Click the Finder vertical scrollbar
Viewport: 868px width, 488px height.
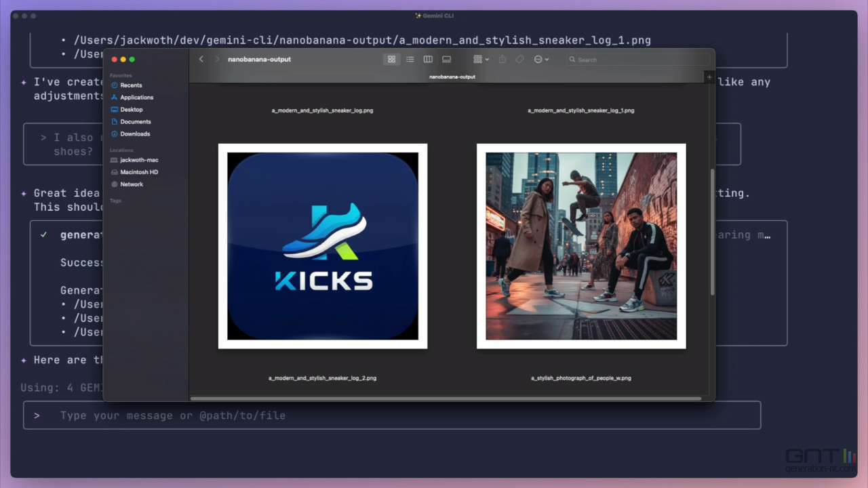click(711, 230)
